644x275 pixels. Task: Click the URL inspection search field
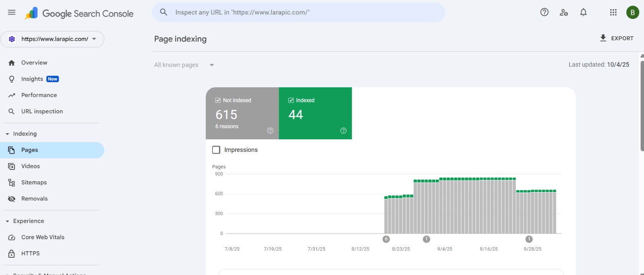click(298, 12)
